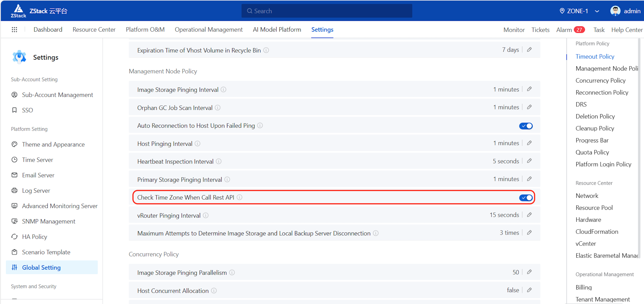
Task: Open the Platform O&M menu
Action: [x=145, y=29]
